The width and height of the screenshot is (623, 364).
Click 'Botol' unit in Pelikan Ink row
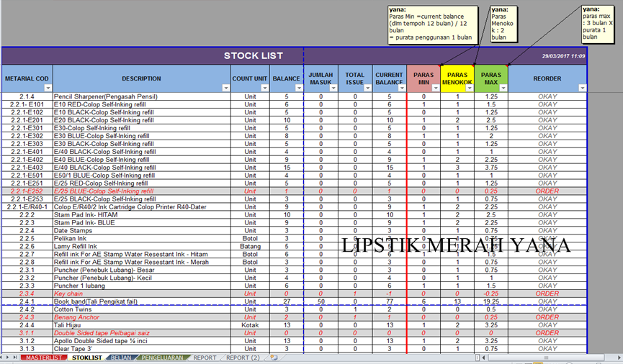pos(250,239)
